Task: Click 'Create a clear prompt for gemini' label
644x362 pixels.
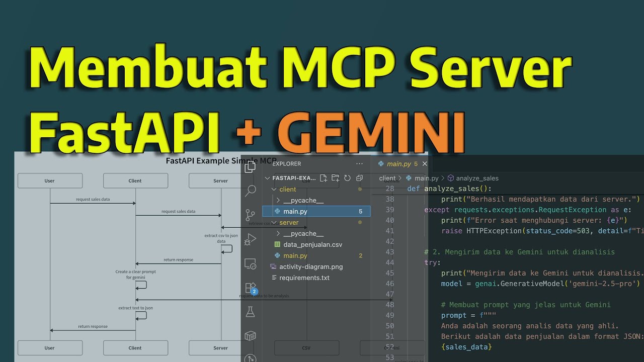Action: [x=135, y=275]
